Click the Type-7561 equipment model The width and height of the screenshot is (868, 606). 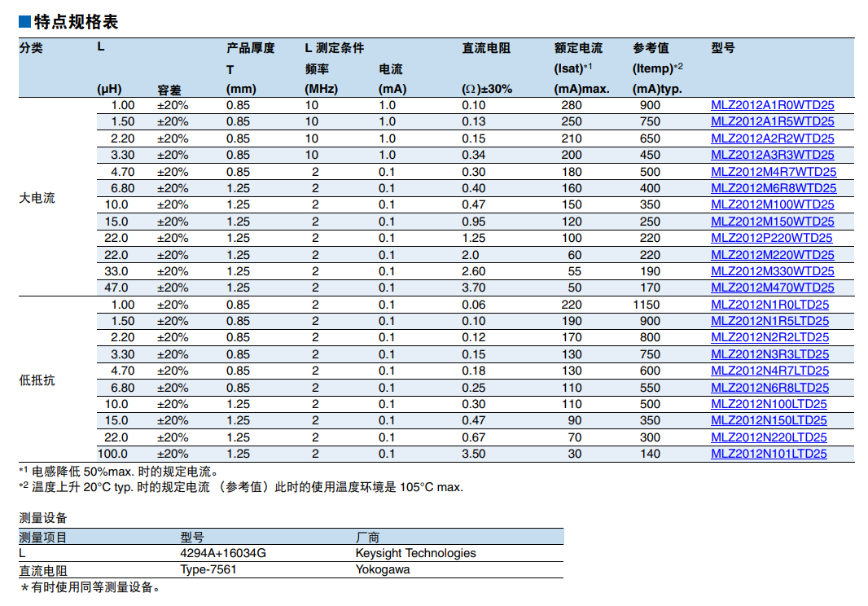(208, 569)
